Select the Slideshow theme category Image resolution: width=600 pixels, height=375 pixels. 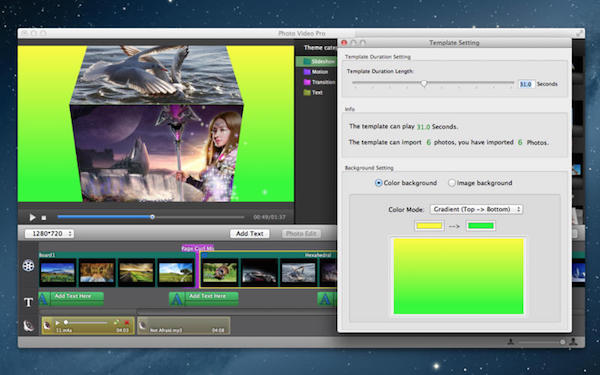316,61
